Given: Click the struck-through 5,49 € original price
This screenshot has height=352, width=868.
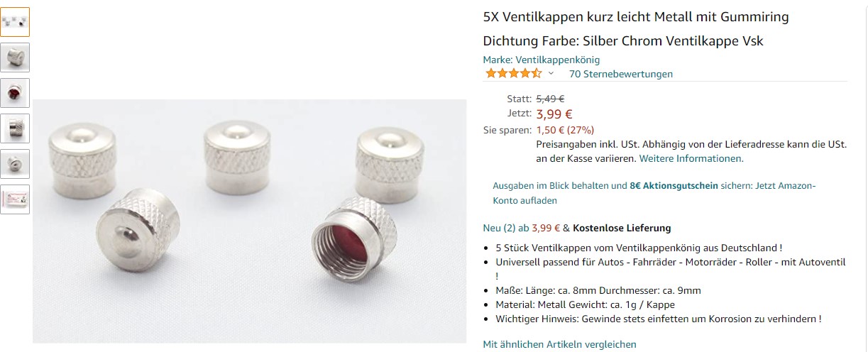Looking at the screenshot, I should click(x=550, y=99).
